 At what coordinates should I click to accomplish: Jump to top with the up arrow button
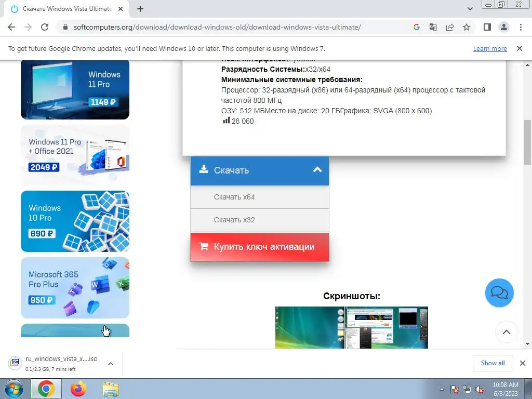(x=506, y=332)
